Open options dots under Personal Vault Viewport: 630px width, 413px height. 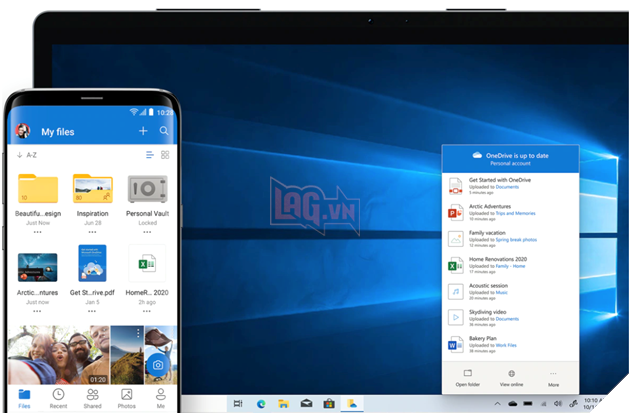[x=147, y=232]
